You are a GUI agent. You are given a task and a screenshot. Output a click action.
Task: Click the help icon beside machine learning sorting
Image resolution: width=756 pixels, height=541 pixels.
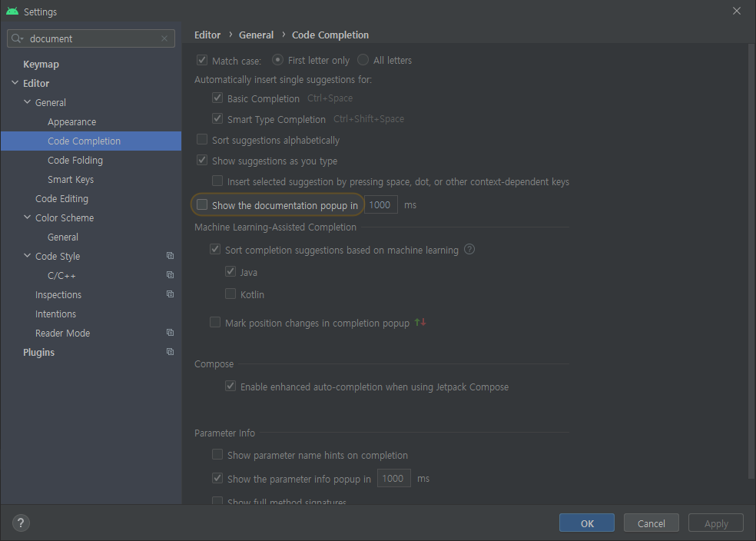(469, 249)
